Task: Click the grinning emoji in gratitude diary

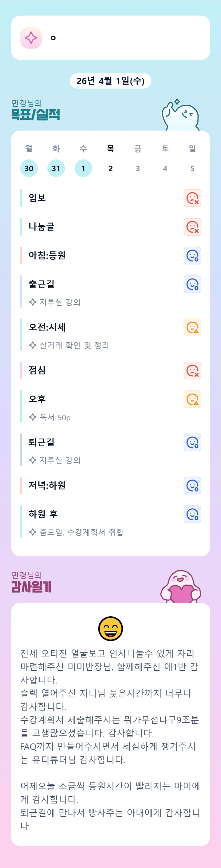Action: (111, 628)
